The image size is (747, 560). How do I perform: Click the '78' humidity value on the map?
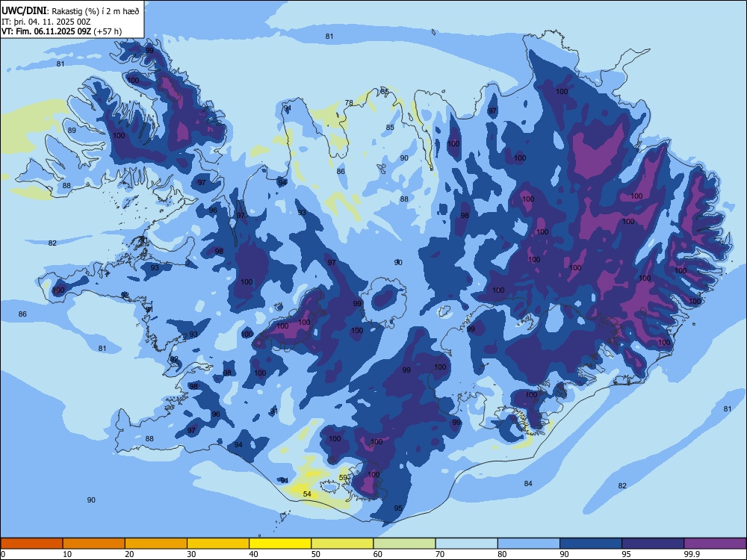pyautogui.click(x=349, y=102)
